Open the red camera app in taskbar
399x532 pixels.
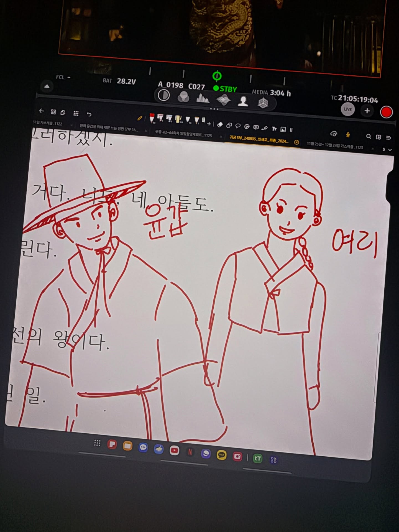pyautogui.click(x=237, y=456)
